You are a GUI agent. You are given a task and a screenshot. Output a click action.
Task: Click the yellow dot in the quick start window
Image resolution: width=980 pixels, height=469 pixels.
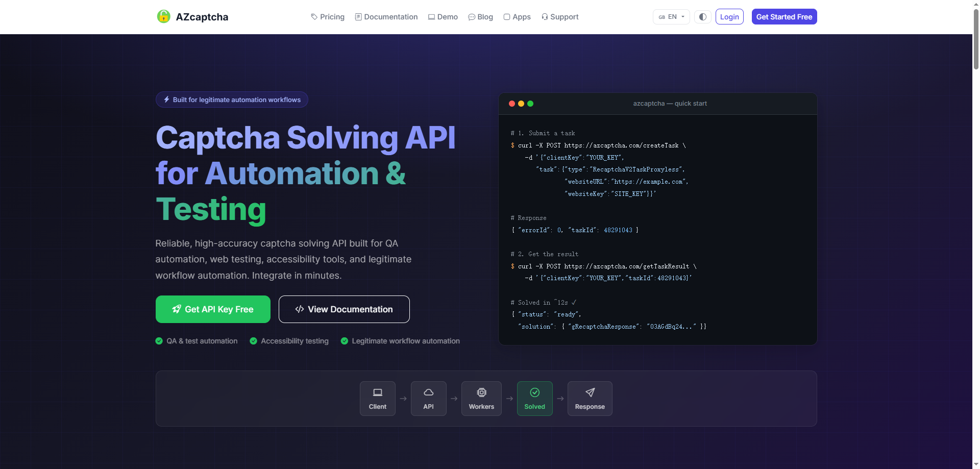click(521, 104)
